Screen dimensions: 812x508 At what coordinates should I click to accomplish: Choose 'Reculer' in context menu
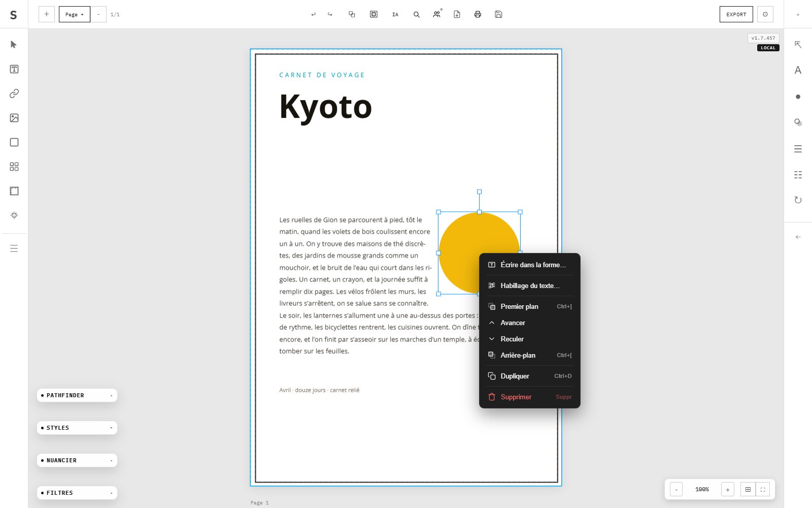[530, 339]
